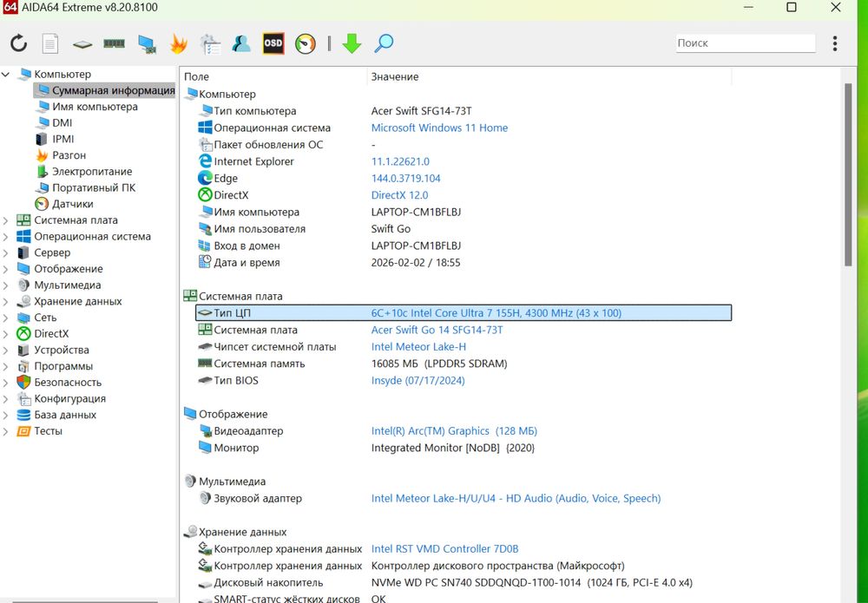
Task: Expand the Сервер tree node
Action: point(5,252)
